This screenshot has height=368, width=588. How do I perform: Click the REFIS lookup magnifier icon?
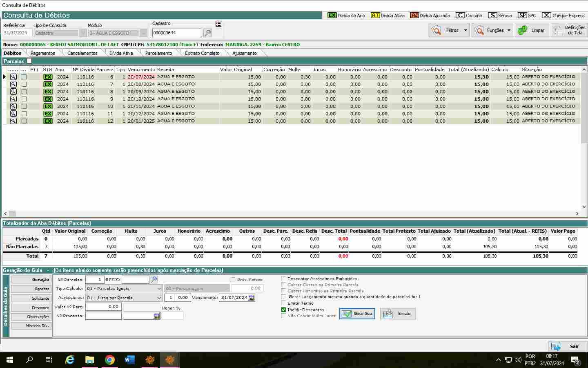(154, 280)
